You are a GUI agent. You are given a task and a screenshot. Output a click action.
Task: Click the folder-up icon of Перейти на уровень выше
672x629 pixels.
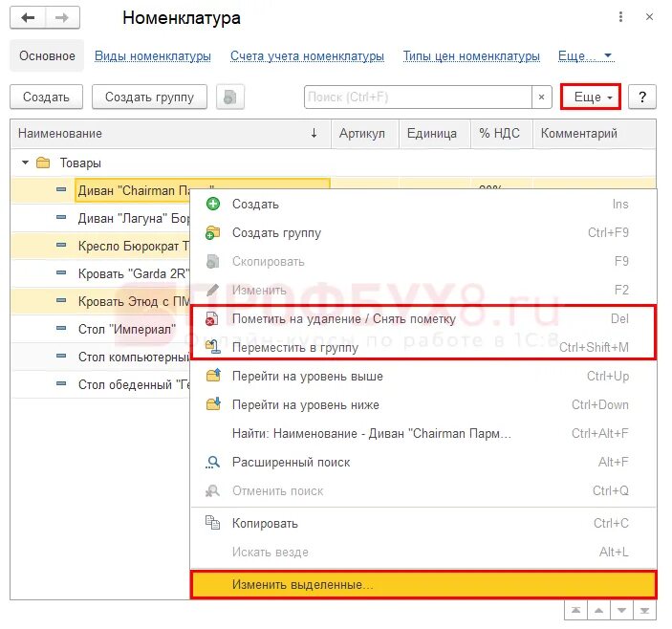[213, 376]
